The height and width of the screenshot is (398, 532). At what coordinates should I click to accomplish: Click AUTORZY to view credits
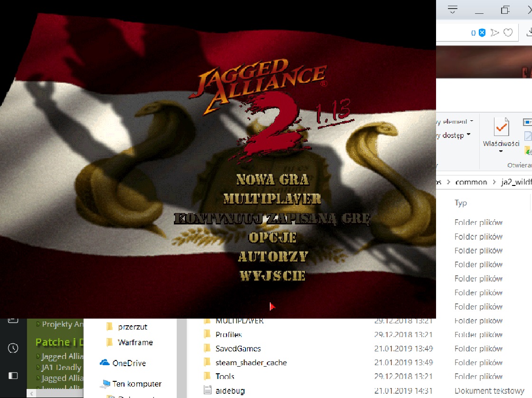273,257
